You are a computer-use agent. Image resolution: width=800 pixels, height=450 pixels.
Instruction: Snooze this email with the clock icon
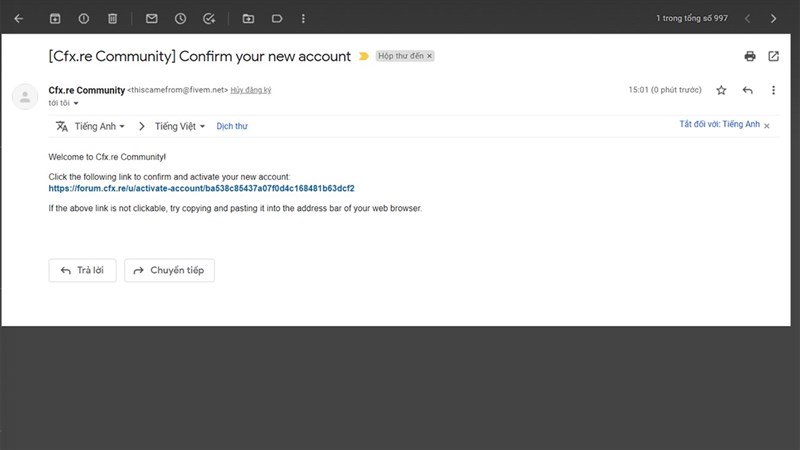(180, 19)
